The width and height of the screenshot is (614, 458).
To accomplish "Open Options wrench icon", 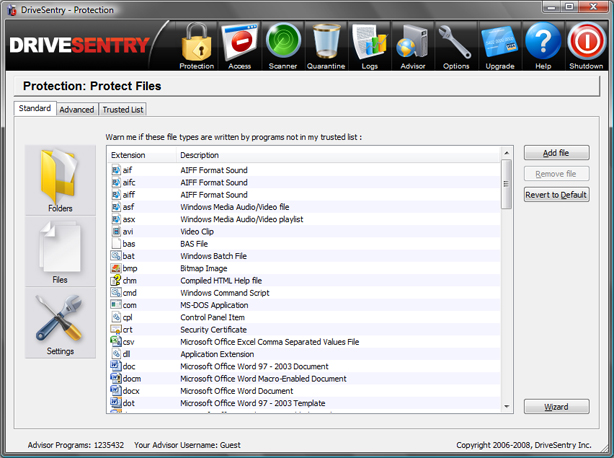I will [456, 46].
